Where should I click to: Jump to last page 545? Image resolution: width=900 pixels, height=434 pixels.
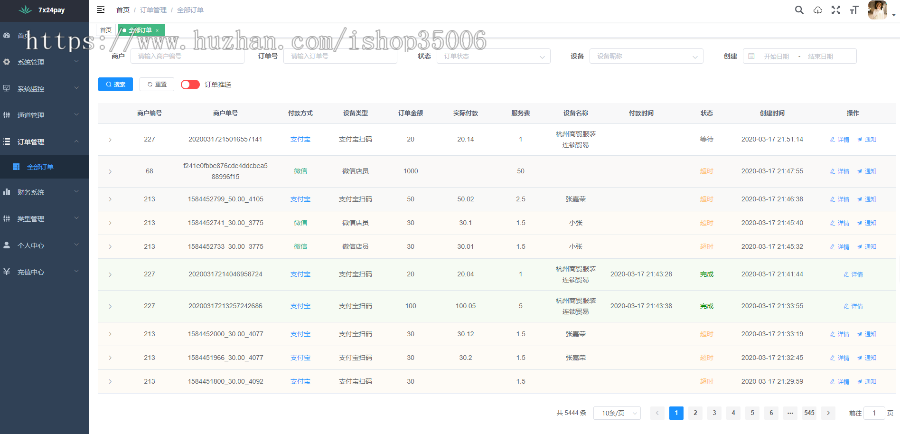[x=809, y=413]
